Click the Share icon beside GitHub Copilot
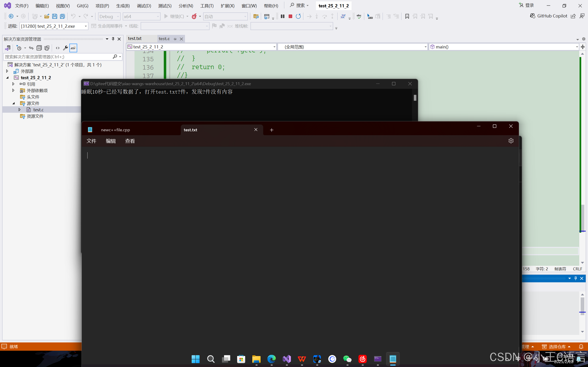The image size is (588, 367). tap(573, 16)
